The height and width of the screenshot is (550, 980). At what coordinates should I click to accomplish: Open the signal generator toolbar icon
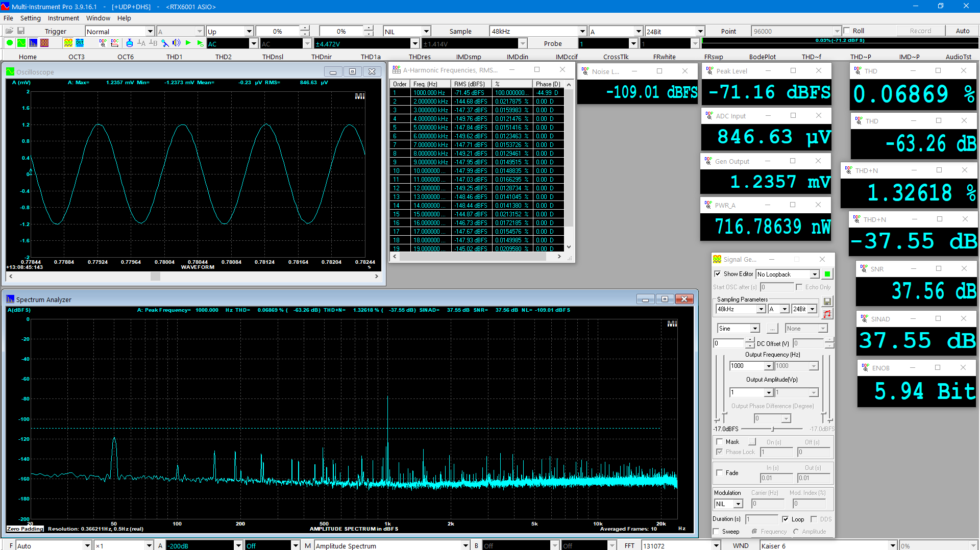point(68,43)
